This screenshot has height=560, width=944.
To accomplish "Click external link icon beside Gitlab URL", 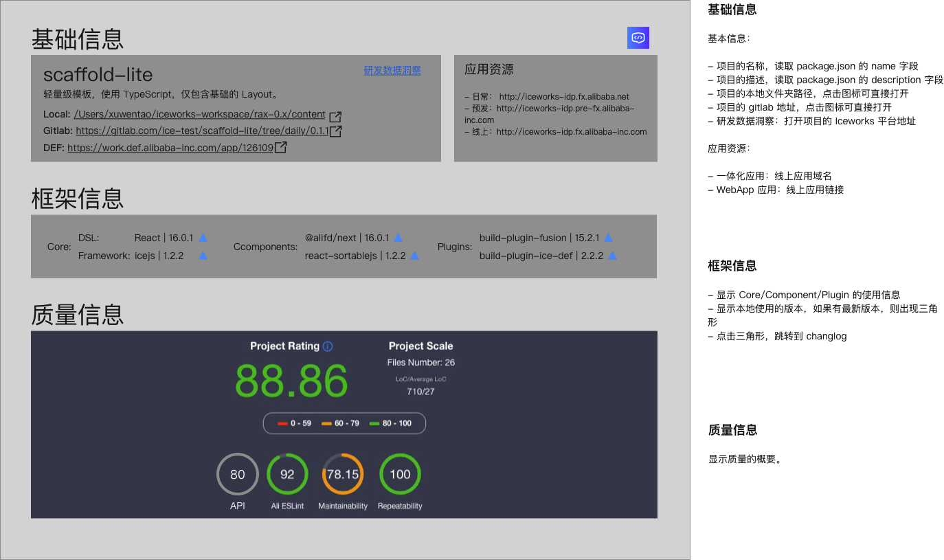I will [335, 131].
